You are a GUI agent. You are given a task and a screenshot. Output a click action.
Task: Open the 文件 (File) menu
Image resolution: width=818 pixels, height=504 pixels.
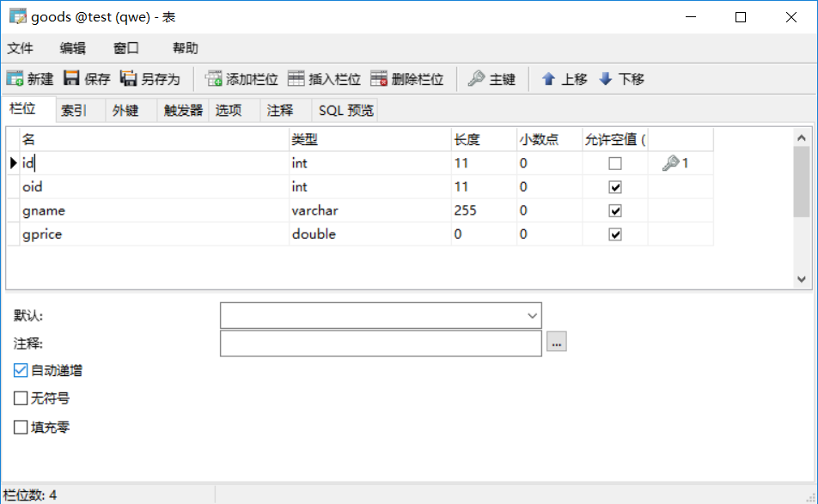click(x=21, y=48)
